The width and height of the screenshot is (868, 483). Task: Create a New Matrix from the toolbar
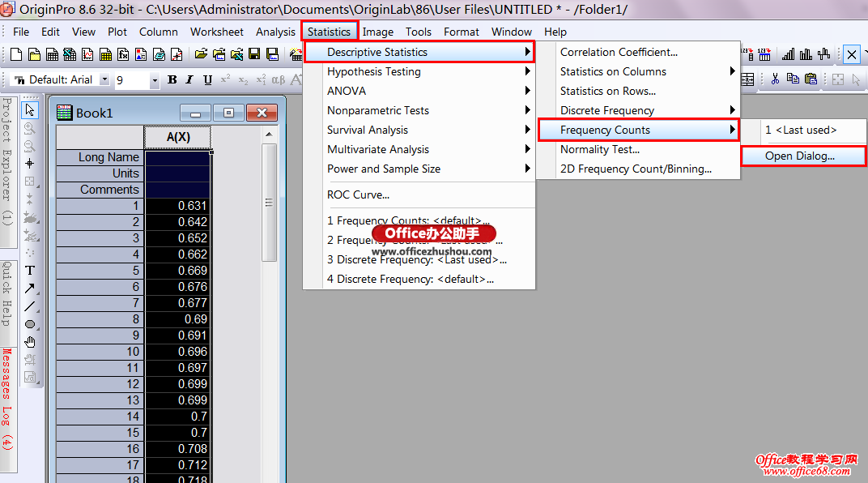(x=105, y=54)
